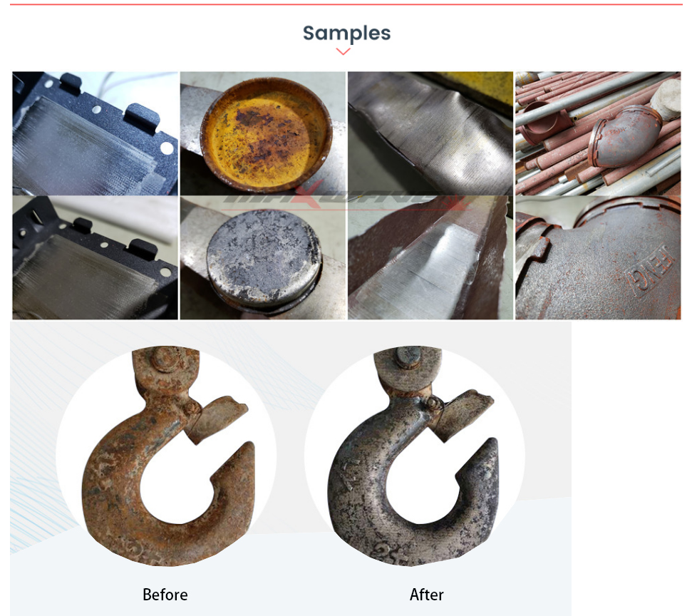The height and width of the screenshot is (616, 697).
Task: Open the red pipes and elbow photo
Action: tap(598, 133)
